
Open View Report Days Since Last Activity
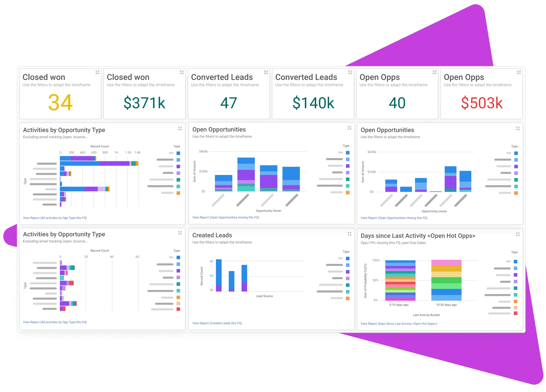(399, 324)
